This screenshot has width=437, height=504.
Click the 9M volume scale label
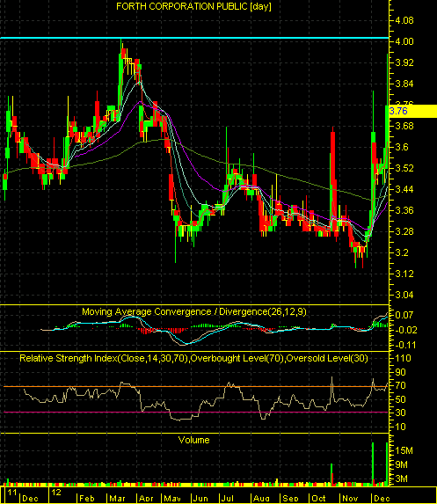[x=402, y=464]
